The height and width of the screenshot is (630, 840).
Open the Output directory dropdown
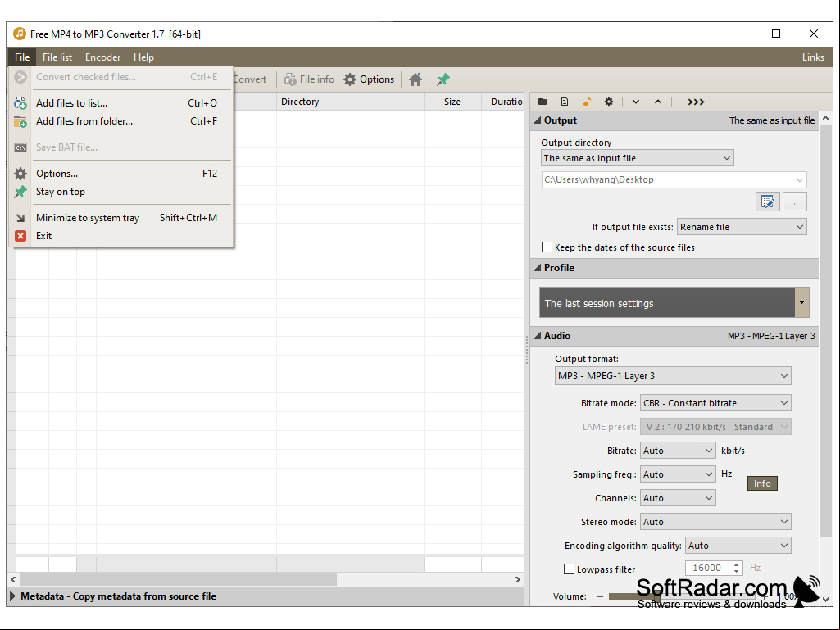tap(637, 158)
